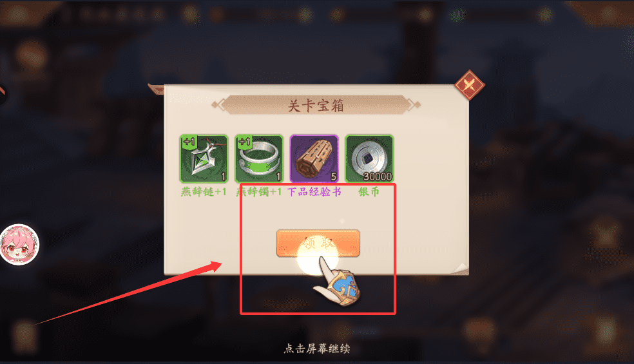Click the 燕辞链+1 item name label

pos(204,191)
